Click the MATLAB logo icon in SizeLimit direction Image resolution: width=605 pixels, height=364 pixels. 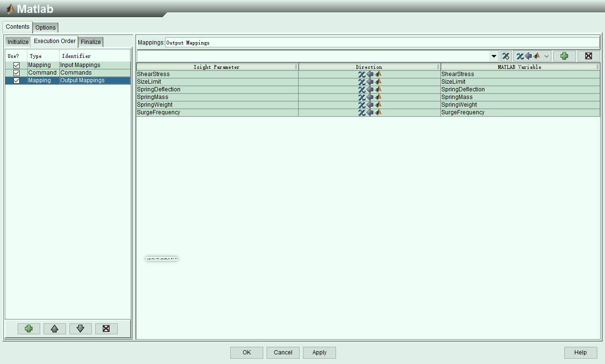pyautogui.click(x=378, y=82)
